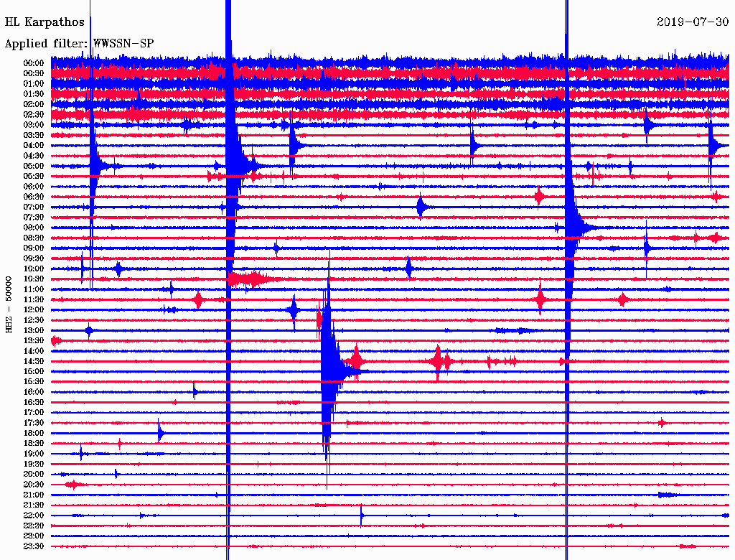Click the 14:30 time label

pos(34,361)
